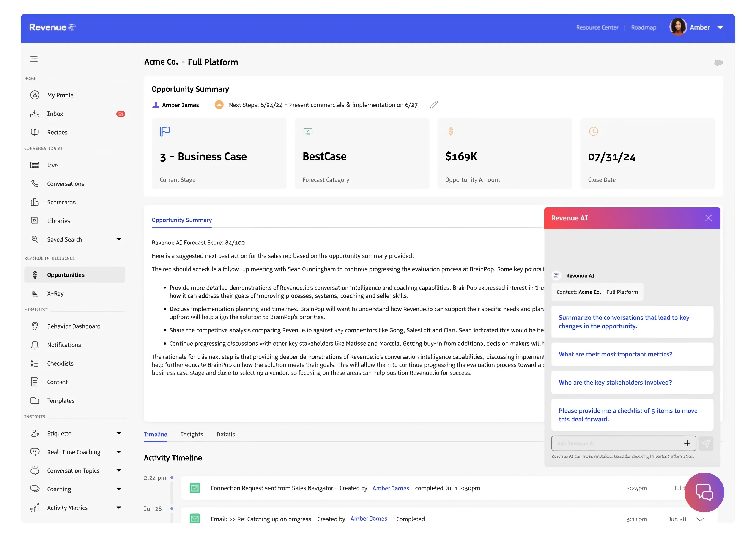756x535 pixels.
Task: Click the red Inbox unread badge
Action: click(121, 114)
